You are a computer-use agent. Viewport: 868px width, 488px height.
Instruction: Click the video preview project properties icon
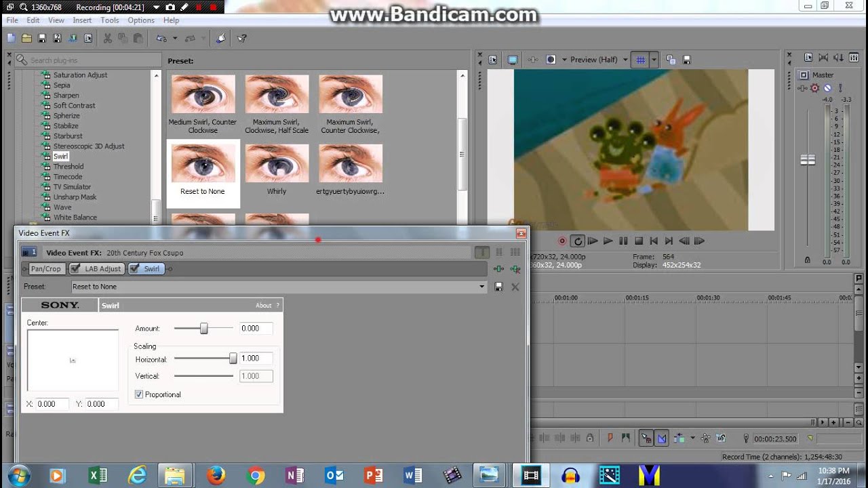493,60
